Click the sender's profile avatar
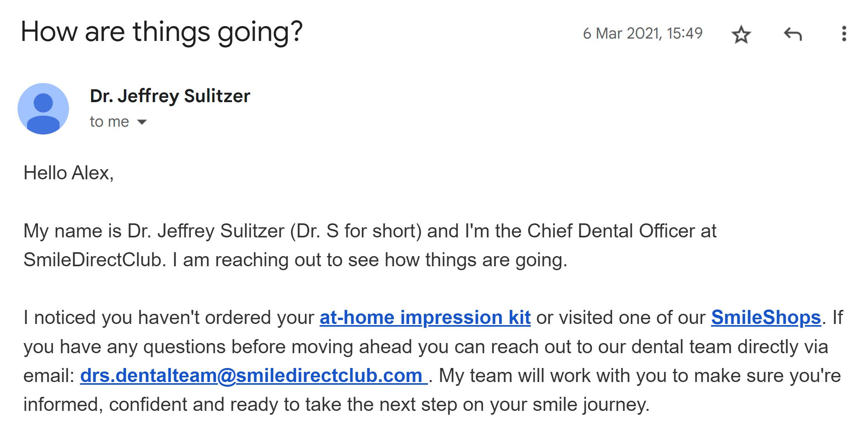Viewport: 868px width, 444px height. click(x=43, y=109)
